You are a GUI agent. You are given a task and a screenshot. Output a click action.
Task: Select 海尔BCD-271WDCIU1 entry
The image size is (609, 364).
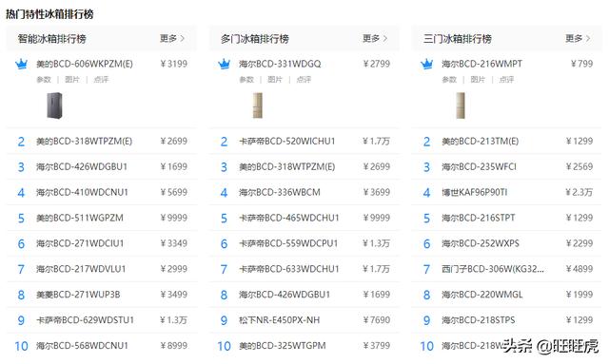point(80,243)
